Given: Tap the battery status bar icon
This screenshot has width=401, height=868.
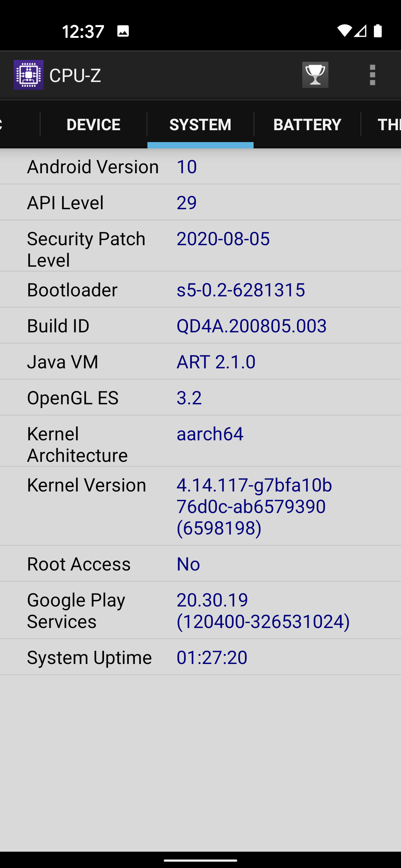Looking at the screenshot, I should 378,31.
